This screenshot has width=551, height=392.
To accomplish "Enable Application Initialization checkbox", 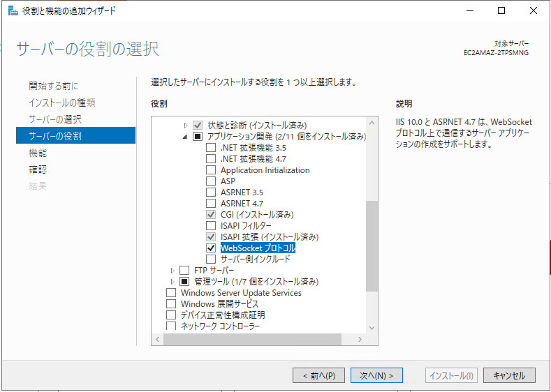I will point(211,170).
